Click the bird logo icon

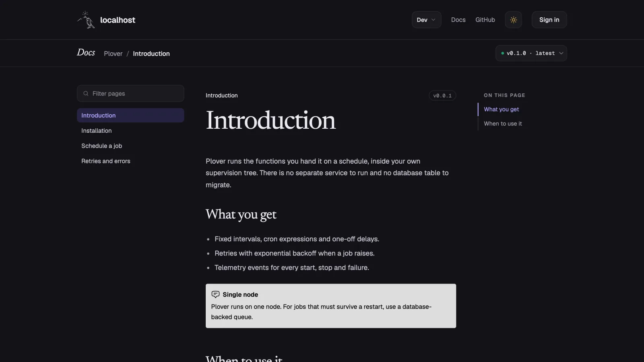(86, 20)
